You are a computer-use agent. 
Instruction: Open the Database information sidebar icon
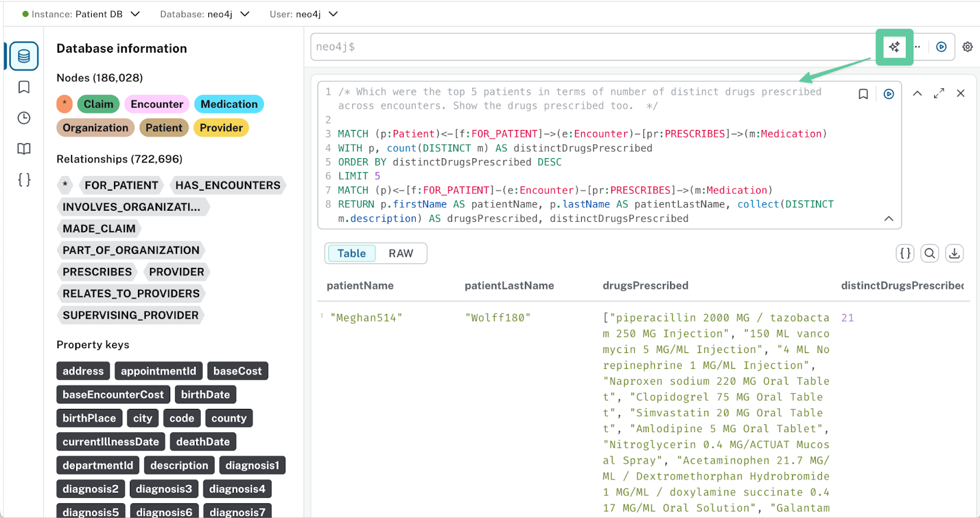coord(24,56)
